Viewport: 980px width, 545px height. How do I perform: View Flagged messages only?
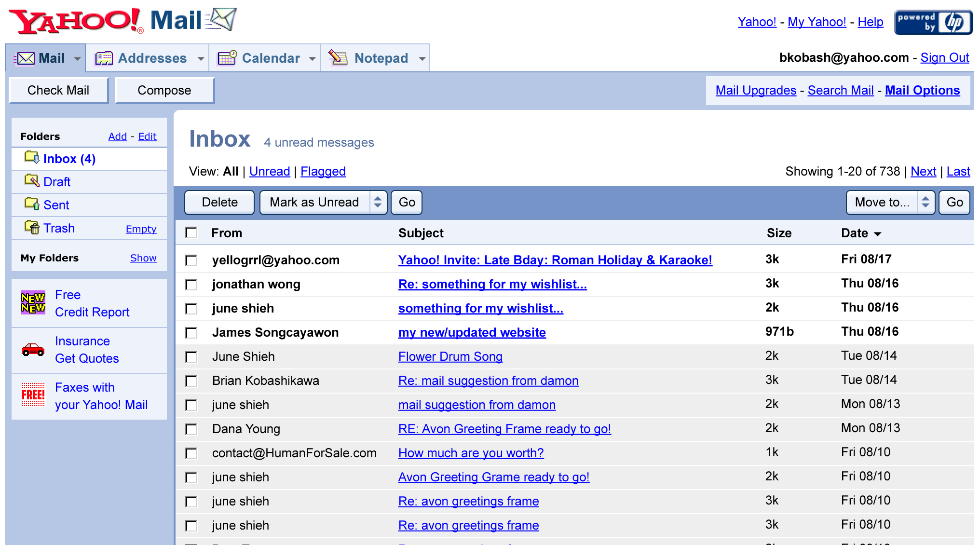(323, 171)
